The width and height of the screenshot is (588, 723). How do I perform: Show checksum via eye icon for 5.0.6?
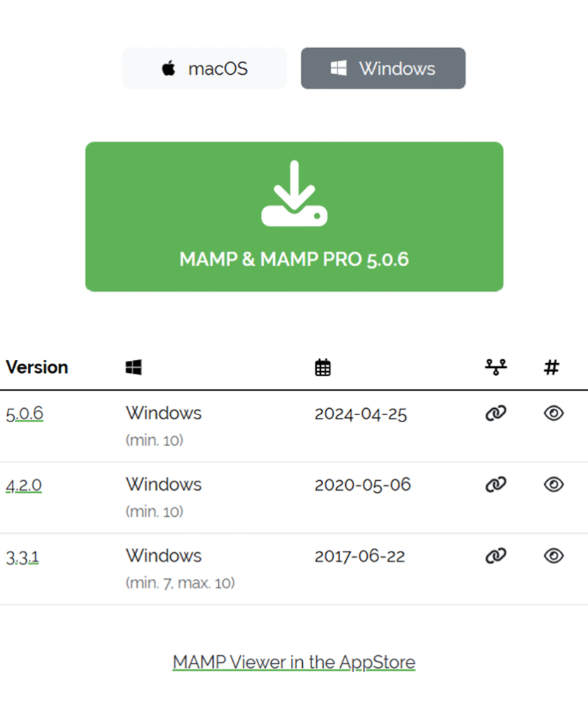[x=553, y=414]
